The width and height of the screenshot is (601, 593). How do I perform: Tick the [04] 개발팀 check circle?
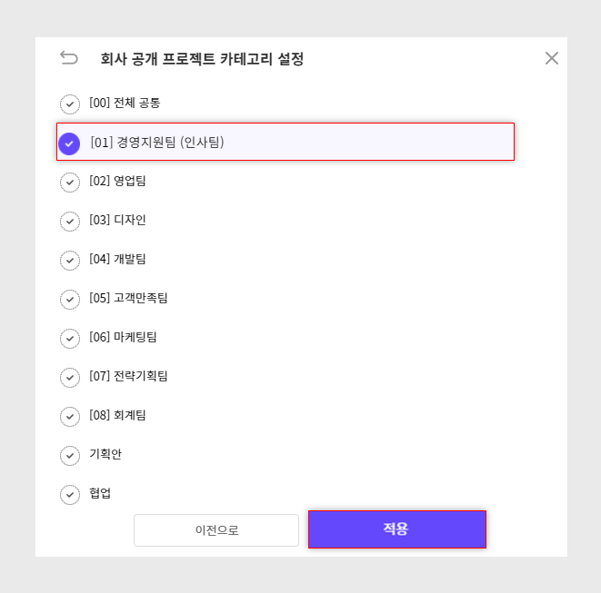(x=70, y=260)
